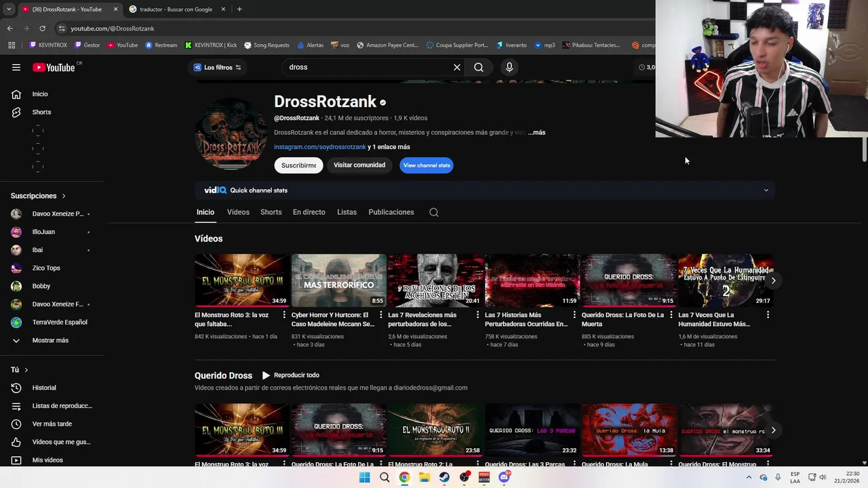
Task: Open options for Las 7 Veces video
Action: [x=768, y=315]
